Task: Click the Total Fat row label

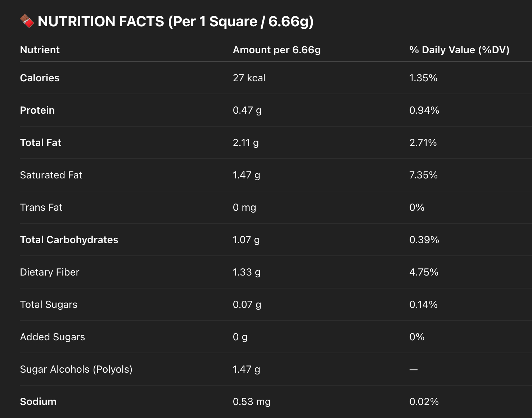Action: point(41,142)
